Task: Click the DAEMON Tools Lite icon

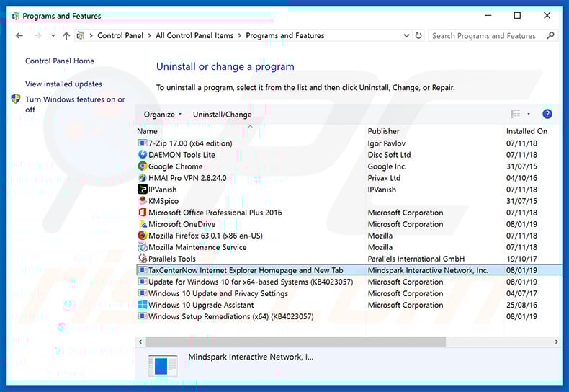Action: click(143, 155)
